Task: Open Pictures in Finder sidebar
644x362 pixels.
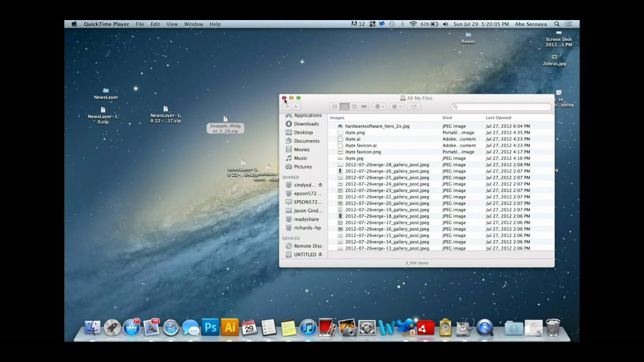Action: (x=303, y=166)
